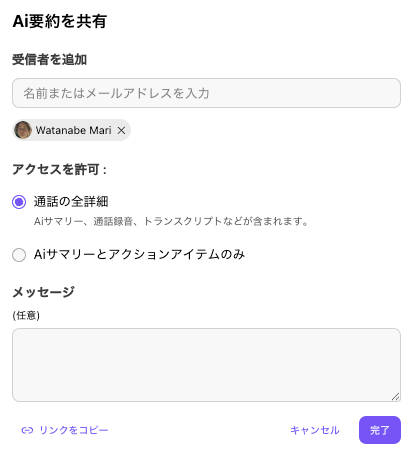Confirm sharing with the 完了 button
The image size is (413, 449).
point(380,430)
